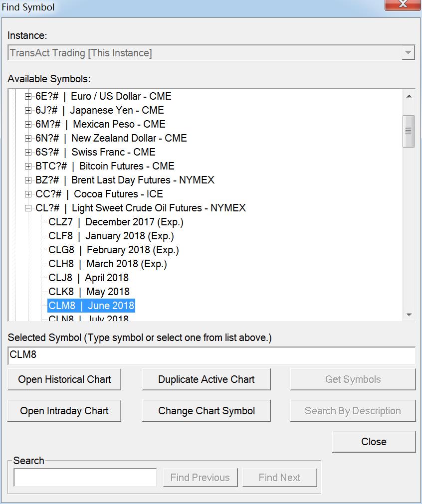
Task: Open the Instance dropdown
Action: (x=408, y=53)
